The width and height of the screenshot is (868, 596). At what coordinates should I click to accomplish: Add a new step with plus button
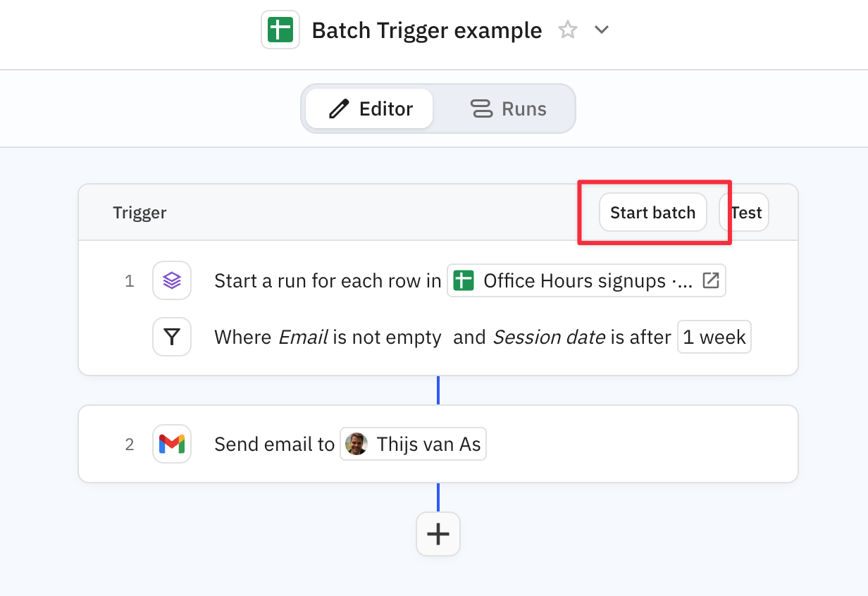coord(438,534)
